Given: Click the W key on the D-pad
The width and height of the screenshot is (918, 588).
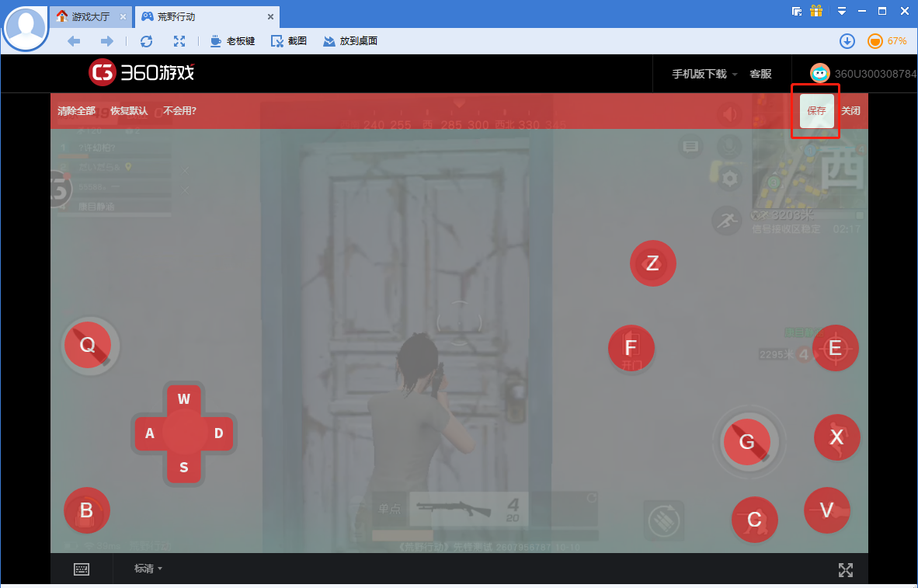Looking at the screenshot, I should [184, 399].
